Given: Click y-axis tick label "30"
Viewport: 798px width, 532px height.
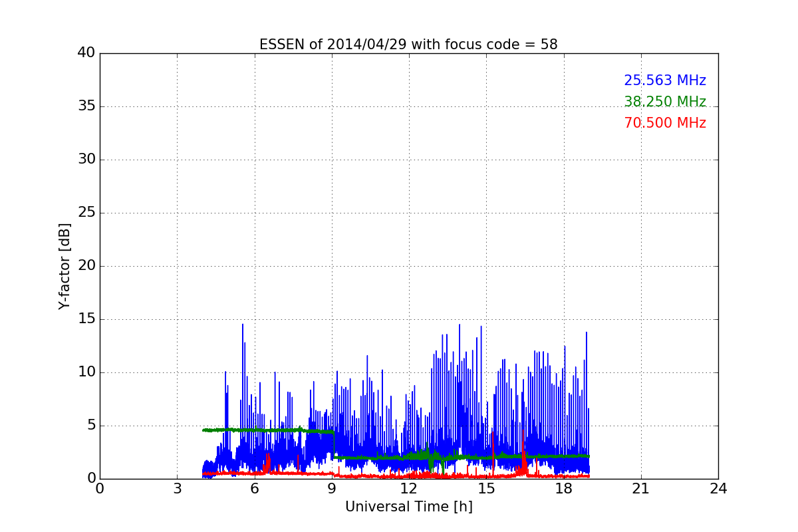Looking at the screenshot, I should 86,160.
